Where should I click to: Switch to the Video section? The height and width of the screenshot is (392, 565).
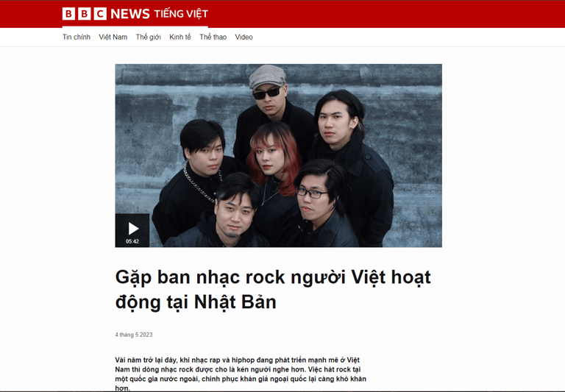pos(244,37)
